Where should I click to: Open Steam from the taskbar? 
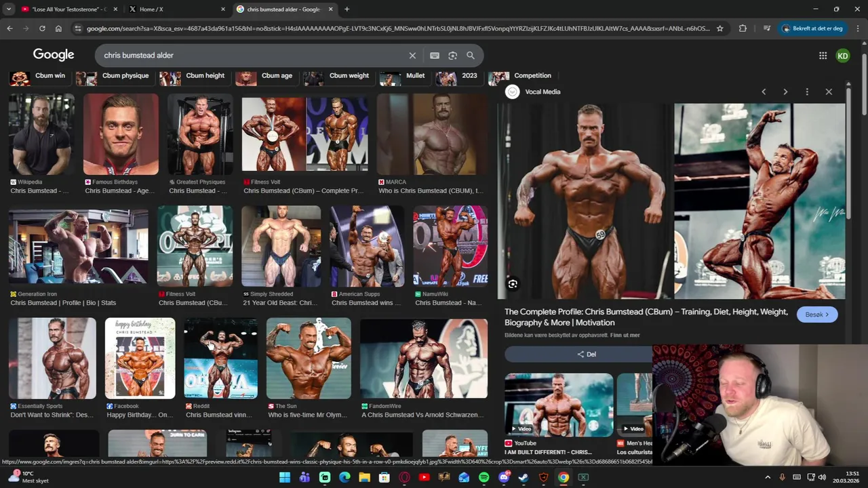point(524,477)
